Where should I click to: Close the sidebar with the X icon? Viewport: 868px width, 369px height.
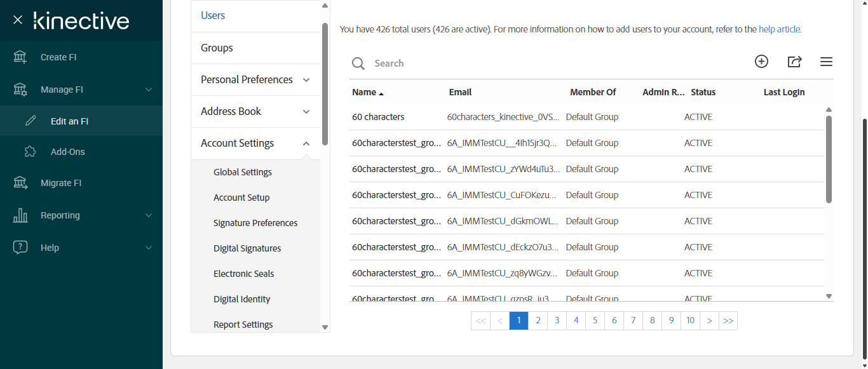[x=18, y=20]
